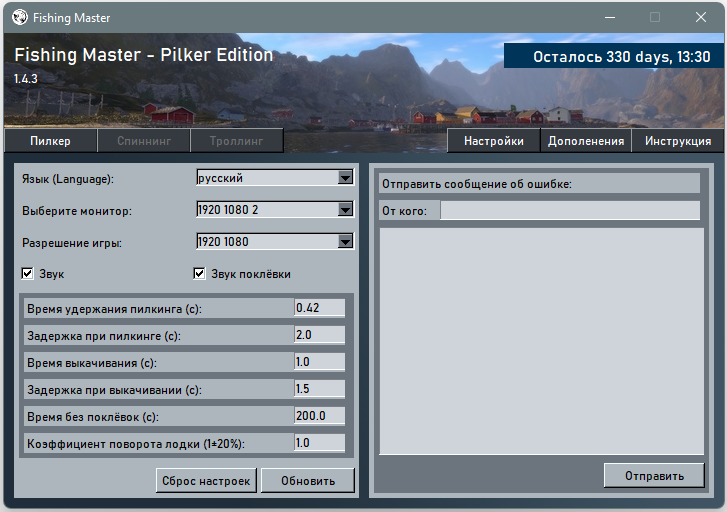Send the error report with Отправить
Screen dimensions: 727x512
[654, 475]
